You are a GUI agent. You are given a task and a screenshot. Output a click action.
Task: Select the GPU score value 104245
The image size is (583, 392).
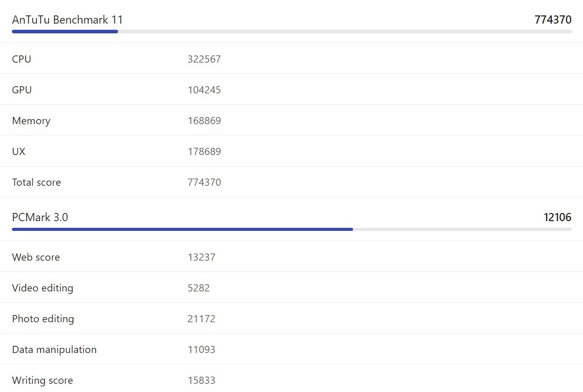tap(204, 90)
